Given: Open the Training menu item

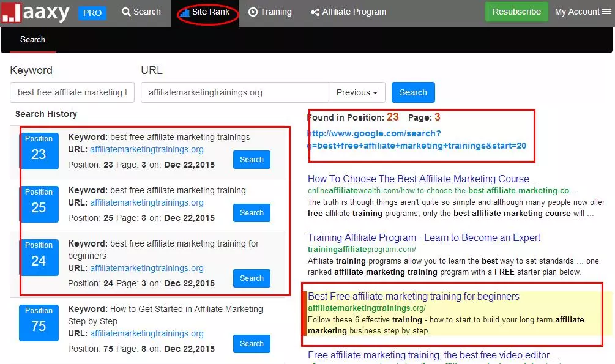Looking at the screenshot, I should 270,12.
